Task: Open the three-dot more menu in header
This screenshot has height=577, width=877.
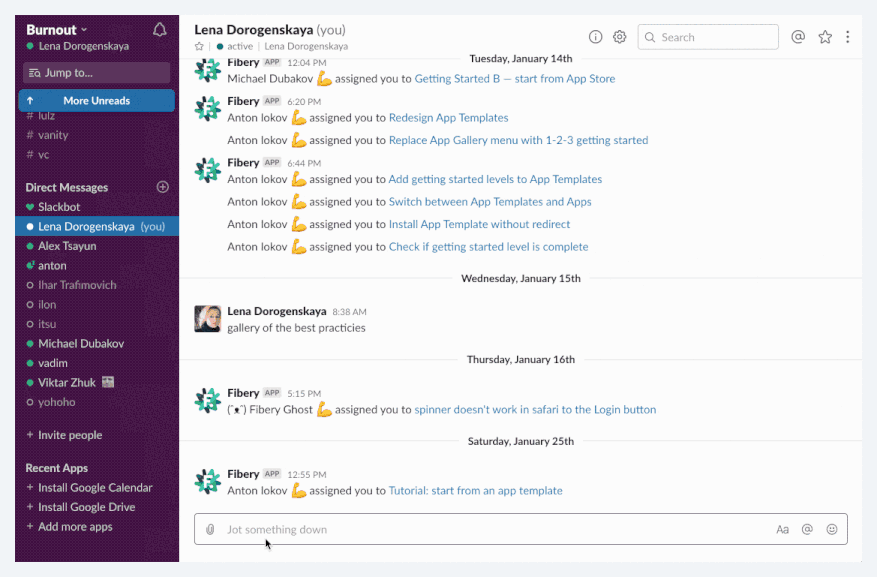Action: [x=848, y=37]
